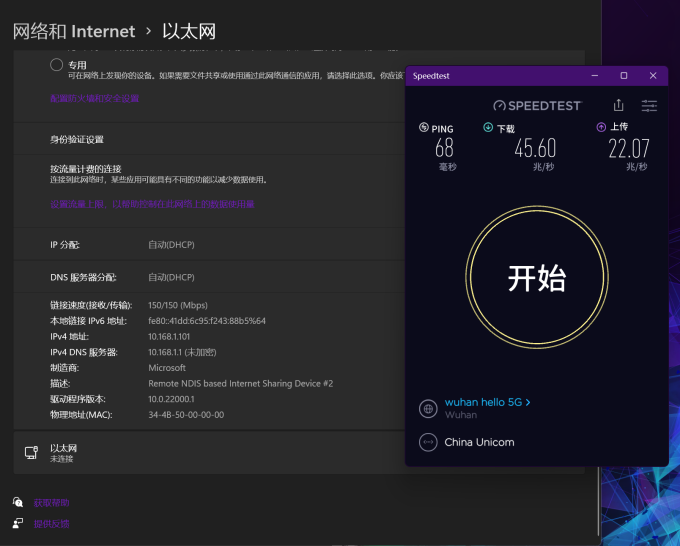680x546 pixels.
Task: Click the 开始 button in Speedtest
Action: (x=537, y=277)
